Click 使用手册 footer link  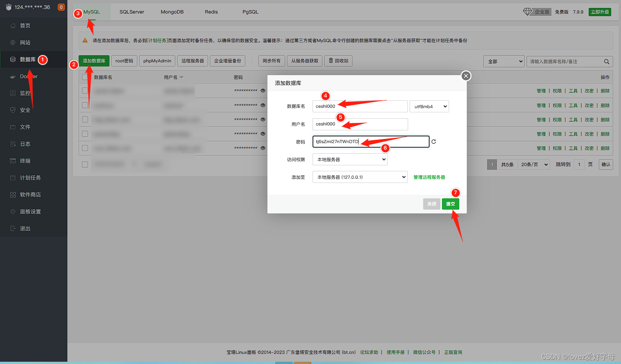[x=396, y=352]
